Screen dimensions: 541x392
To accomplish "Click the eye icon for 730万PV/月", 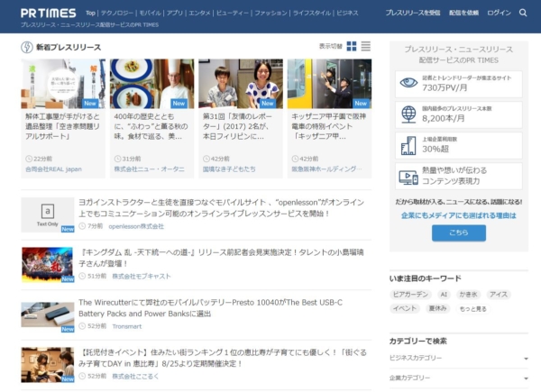I will pos(408,83).
